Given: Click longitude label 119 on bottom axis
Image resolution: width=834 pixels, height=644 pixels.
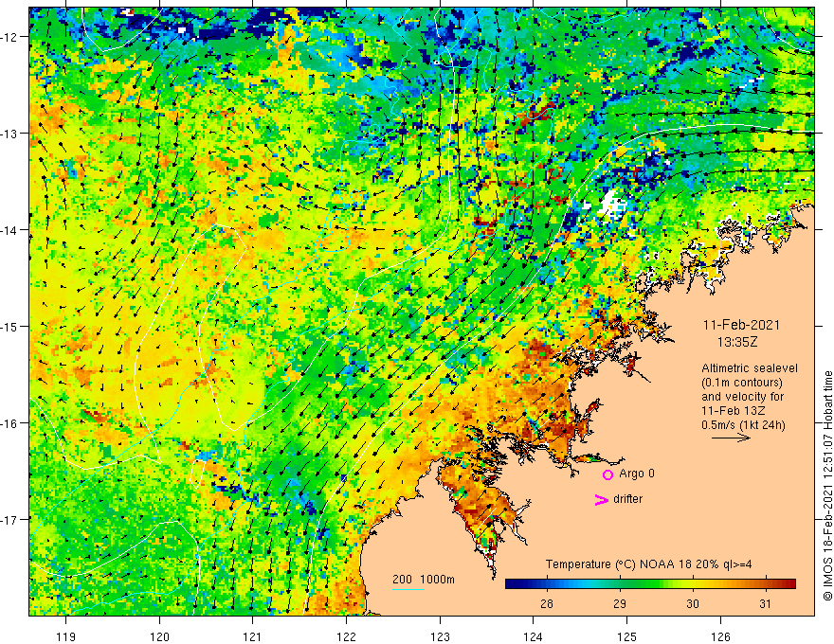Looking at the screenshot, I should pyautogui.click(x=66, y=636).
